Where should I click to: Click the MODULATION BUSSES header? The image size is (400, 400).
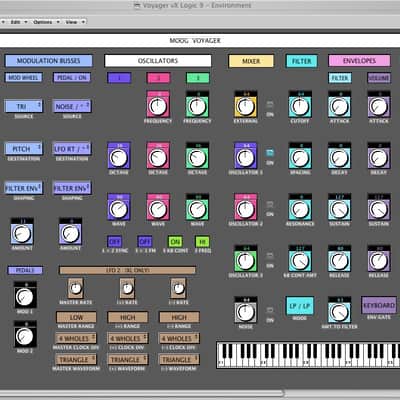(49, 61)
